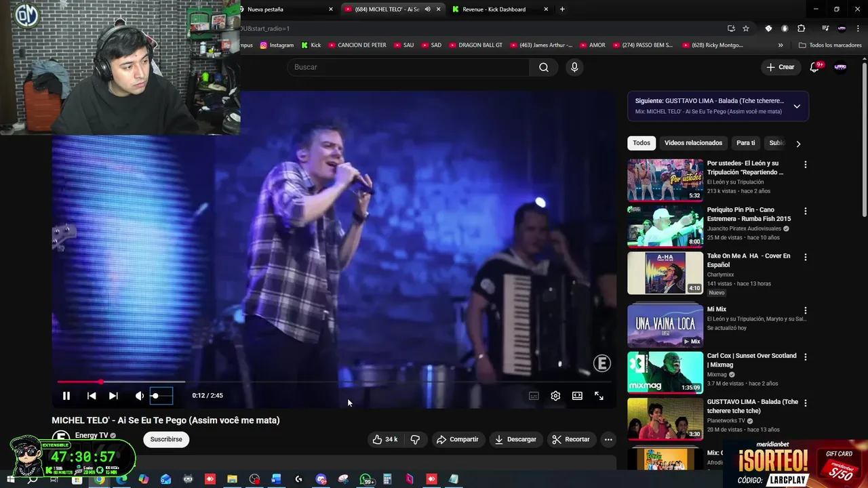Click the search magnifier button

[x=544, y=67]
